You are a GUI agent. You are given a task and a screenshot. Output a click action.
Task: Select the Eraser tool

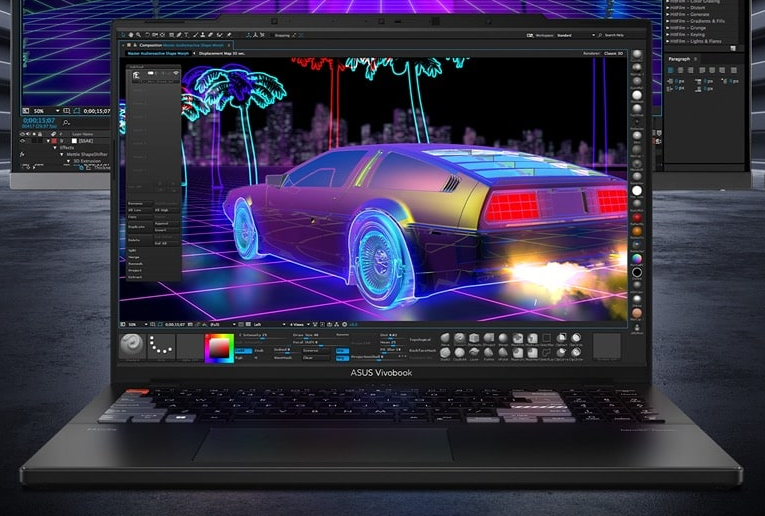210,35
